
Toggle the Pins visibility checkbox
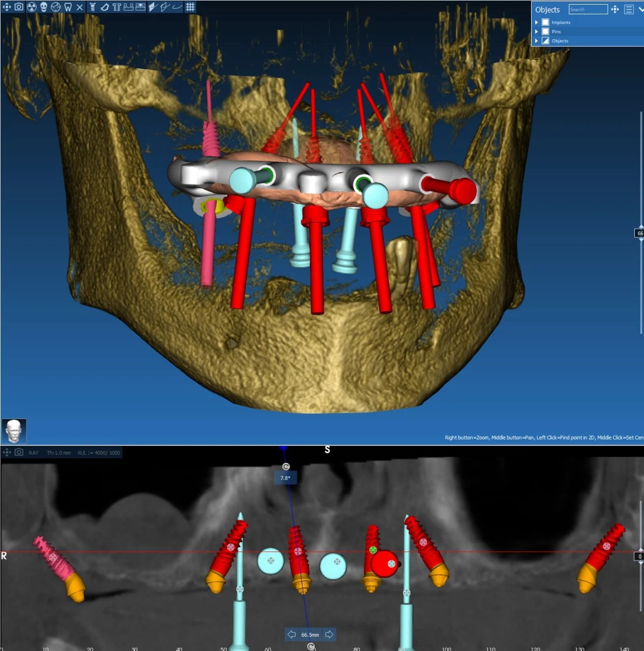(545, 32)
